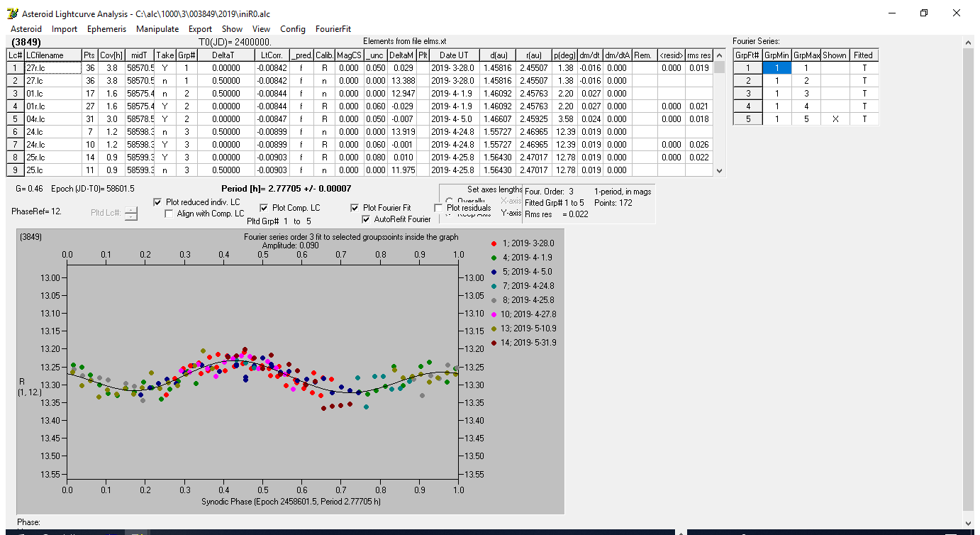
Task: Click the Fitted column header
Action: pyautogui.click(x=864, y=55)
